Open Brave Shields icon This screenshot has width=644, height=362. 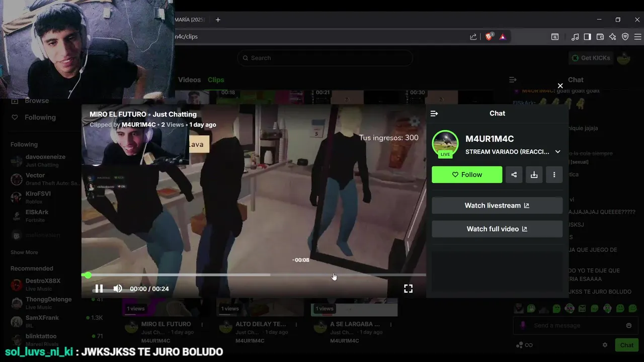pos(489,37)
